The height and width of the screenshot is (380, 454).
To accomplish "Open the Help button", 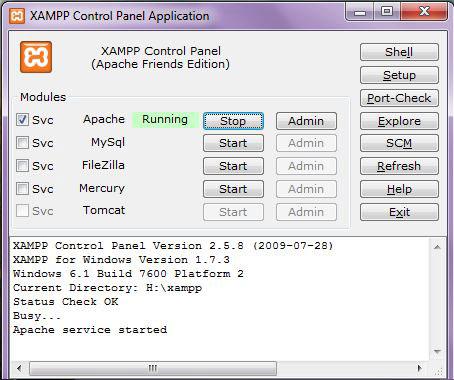I will (399, 189).
